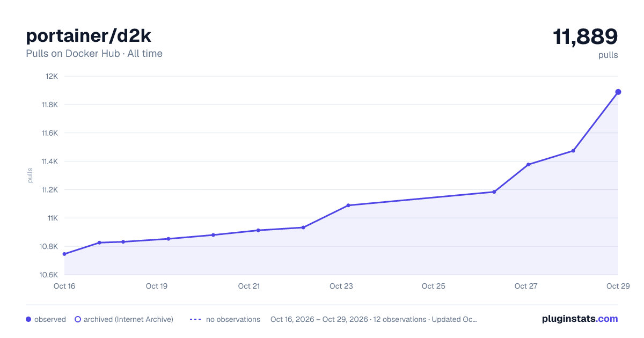The width and height of the screenshot is (644, 338).
Task: Click the 'observed' legend label
Action: tap(50, 319)
